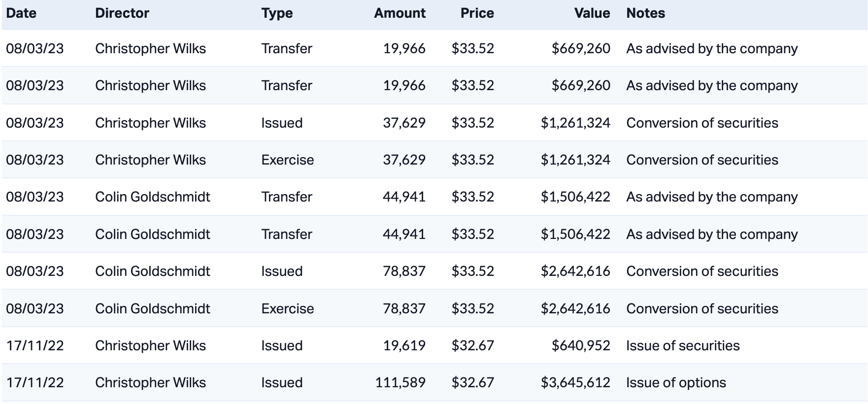Sort by the Price column header
The height and width of the screenshot is (404, 868).
477,13
